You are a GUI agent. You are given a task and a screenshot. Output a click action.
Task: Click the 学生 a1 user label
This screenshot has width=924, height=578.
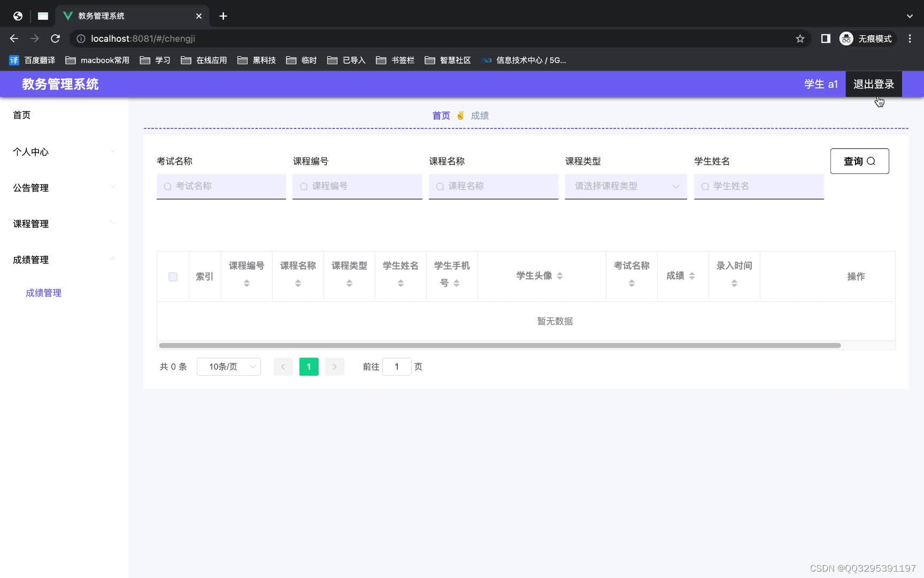(821, 84)
